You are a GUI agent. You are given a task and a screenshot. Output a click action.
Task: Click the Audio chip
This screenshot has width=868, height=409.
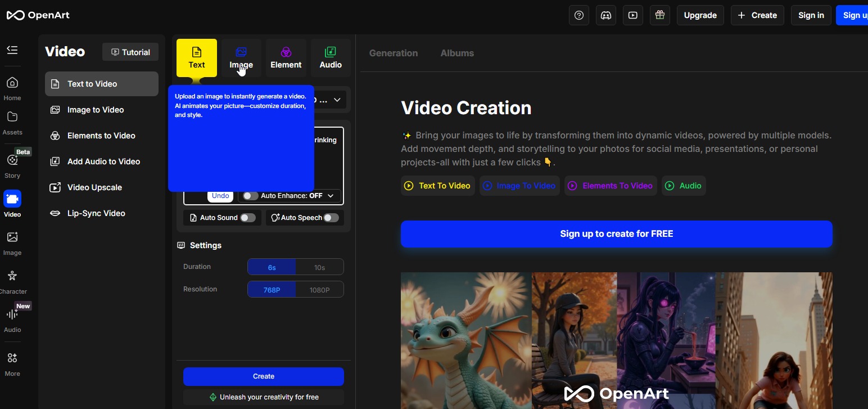coord(684,186)
